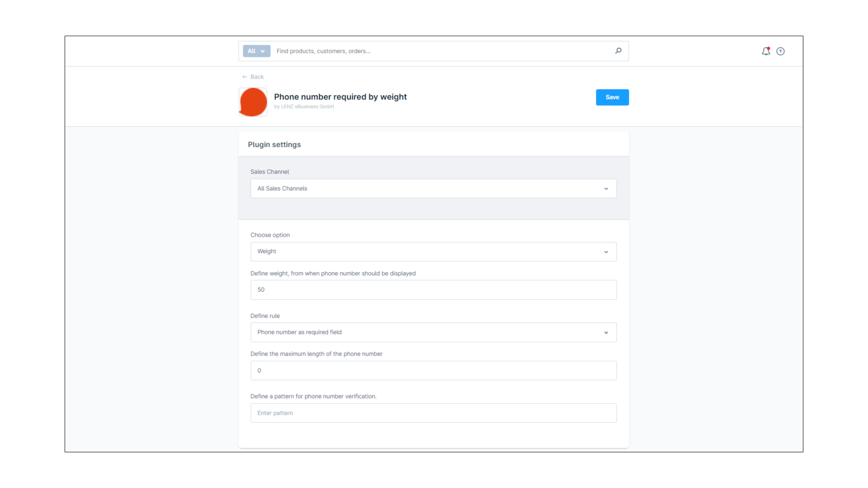The width and height of the screenshot is (868, 488).
Task: Click the All search category toggle
Action: click(x=256, y=51)
